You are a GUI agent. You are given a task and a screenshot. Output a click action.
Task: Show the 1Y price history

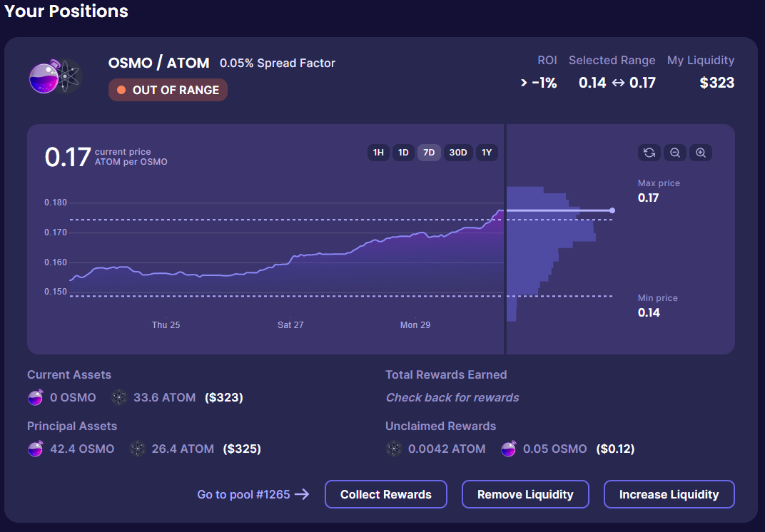(x=487, y=153)
